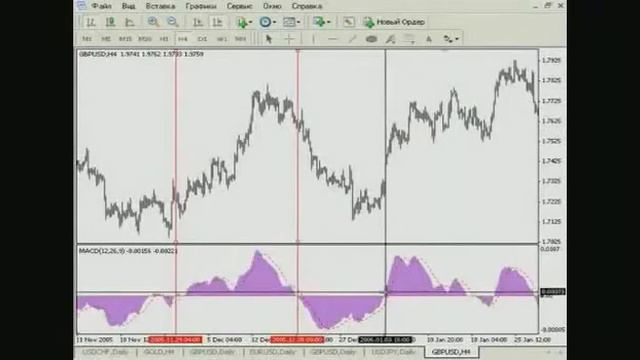Expand the periods clock dropdown arrow

274,22
